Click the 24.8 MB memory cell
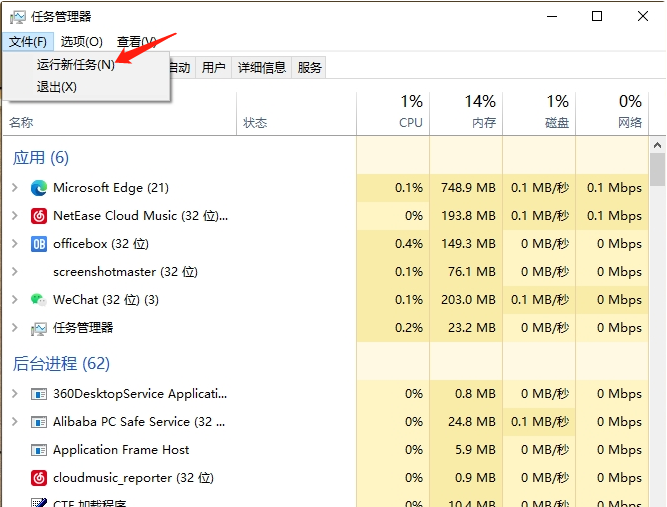Viewport: 667px width, 507px height. coord(466,422)
